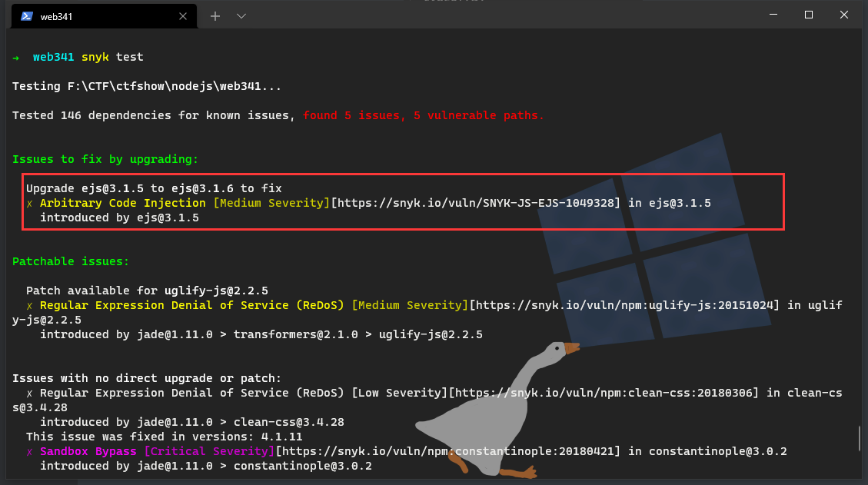Image resolution: width=868 pixels, height=485 pixels.
Task: Click 'introduced by jade@1.11.0 > constantinople@3.0.2' line
Action: pyautogui.click(x=206, y=466)
